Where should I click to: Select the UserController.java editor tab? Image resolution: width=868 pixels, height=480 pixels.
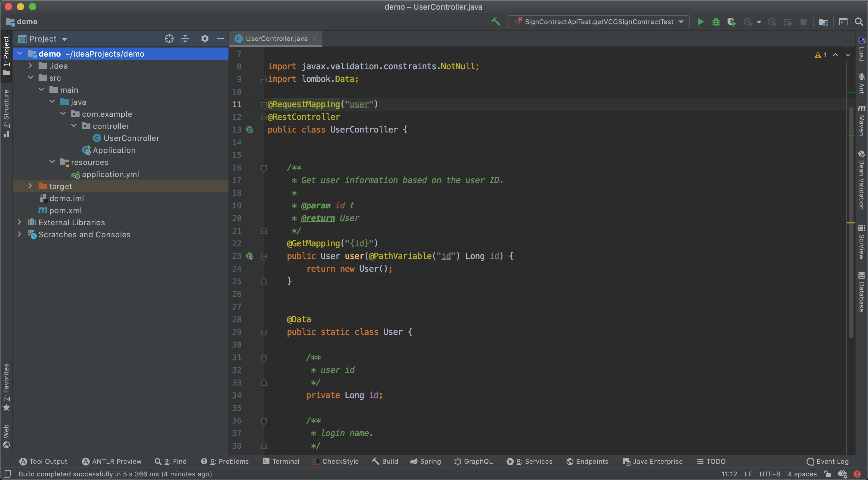point(276,39)
